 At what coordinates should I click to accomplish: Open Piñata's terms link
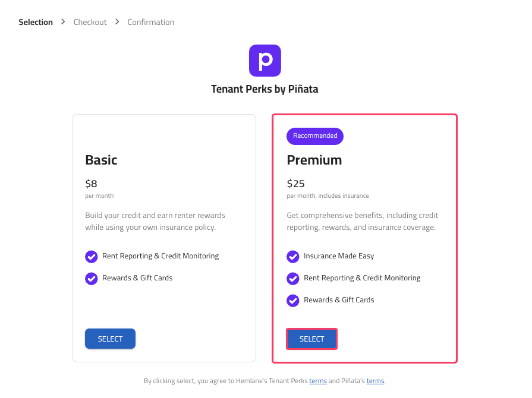pyautogui.click(x=375, y=381)
